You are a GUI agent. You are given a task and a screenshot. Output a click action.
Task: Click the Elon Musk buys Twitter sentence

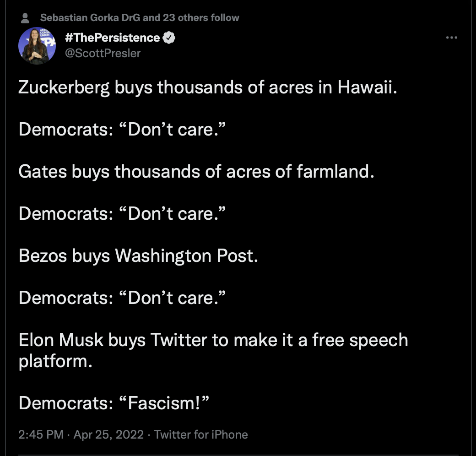213,350
